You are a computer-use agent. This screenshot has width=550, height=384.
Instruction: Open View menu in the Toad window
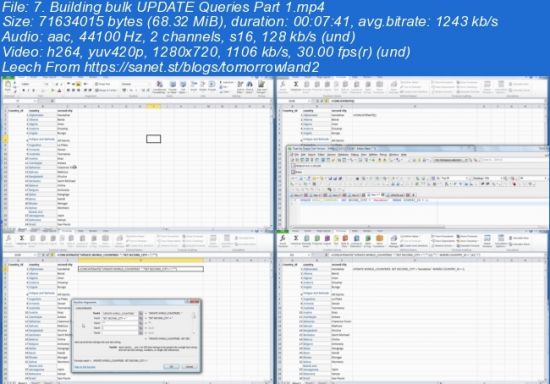coord(364,154)
